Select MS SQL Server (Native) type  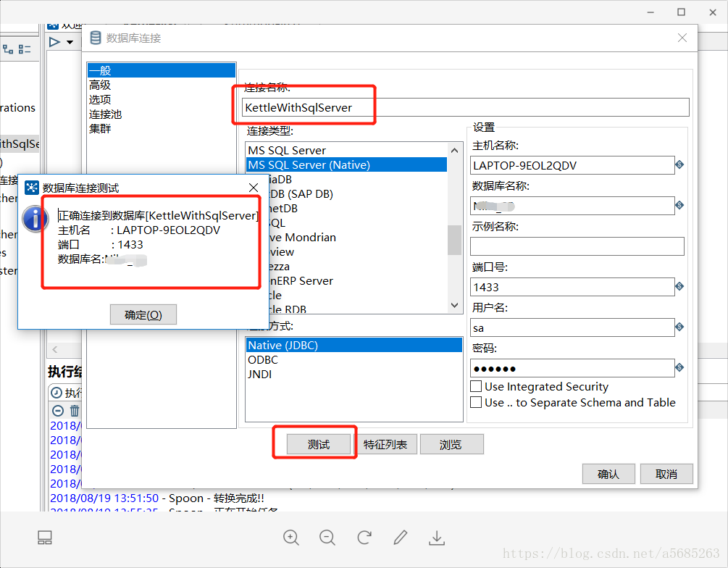pos(346,165)
